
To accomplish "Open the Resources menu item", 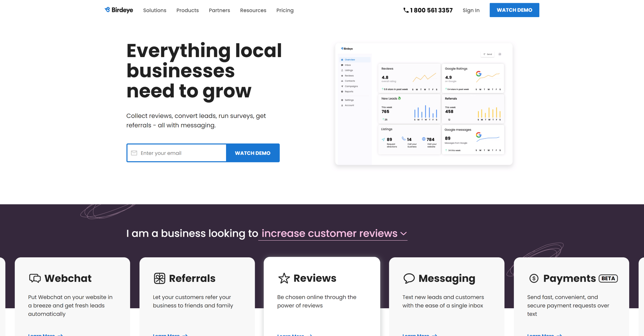I will tap(253, 10).
